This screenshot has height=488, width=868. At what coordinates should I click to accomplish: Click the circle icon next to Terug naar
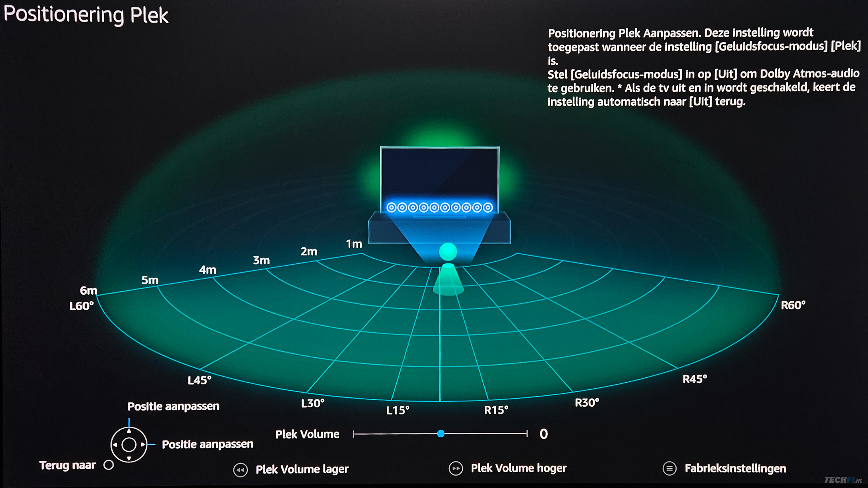(x=108, y=465)
